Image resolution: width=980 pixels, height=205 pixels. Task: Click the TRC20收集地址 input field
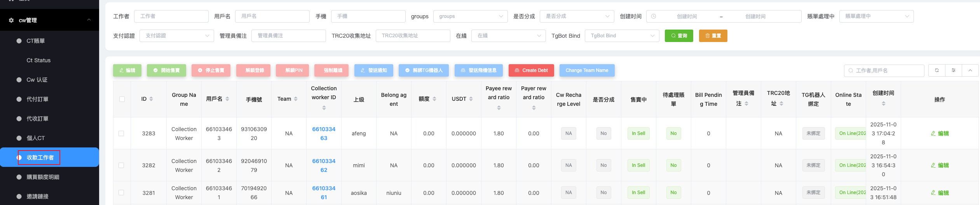412,36
